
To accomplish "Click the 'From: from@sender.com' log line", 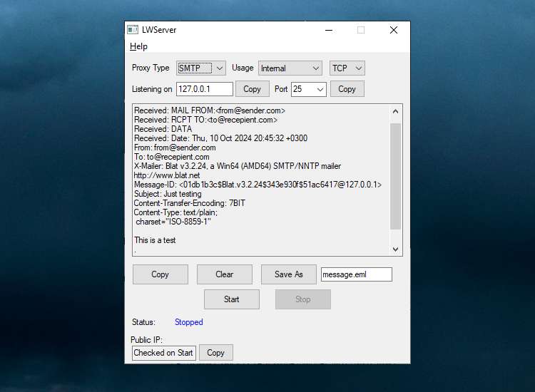I will [x=175, y=148].
